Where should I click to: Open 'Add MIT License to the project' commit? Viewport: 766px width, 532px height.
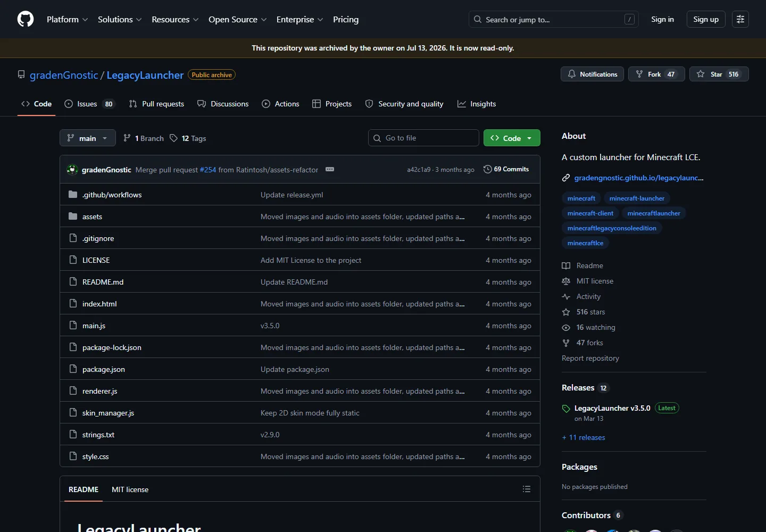[311, 260]
